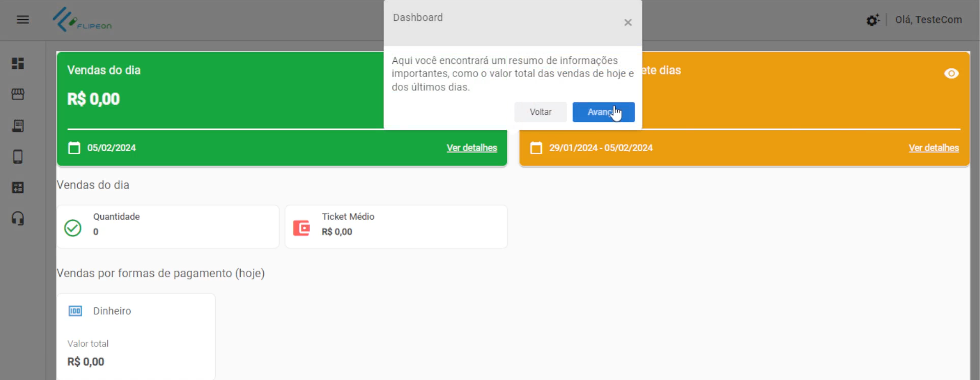Click the cash icon in Dinheiro card
The width and height of the screenshot is (980, 380).
click(75, 311)
